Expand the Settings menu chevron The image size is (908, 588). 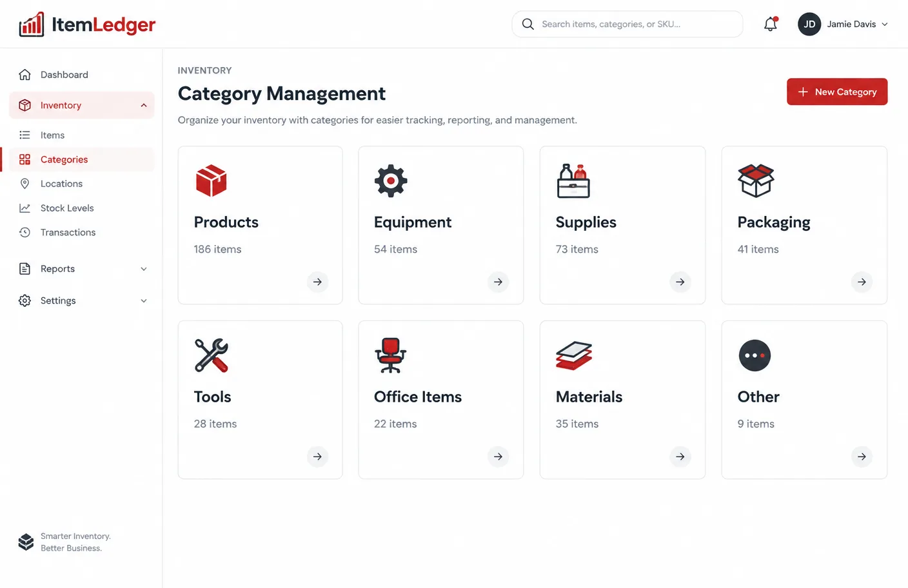click(x=144, y=300)
